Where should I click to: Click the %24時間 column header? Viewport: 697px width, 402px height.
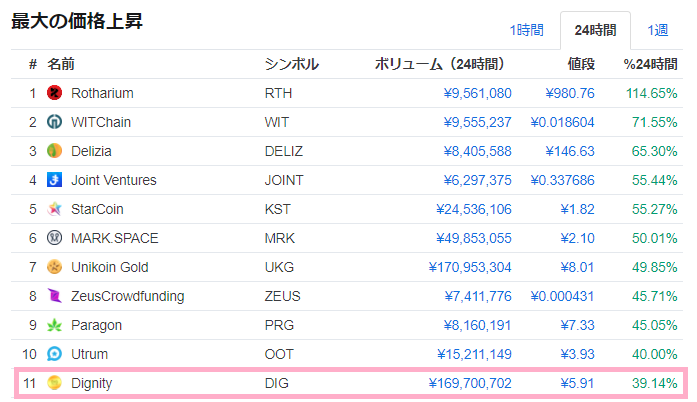[x=649, y=64]
